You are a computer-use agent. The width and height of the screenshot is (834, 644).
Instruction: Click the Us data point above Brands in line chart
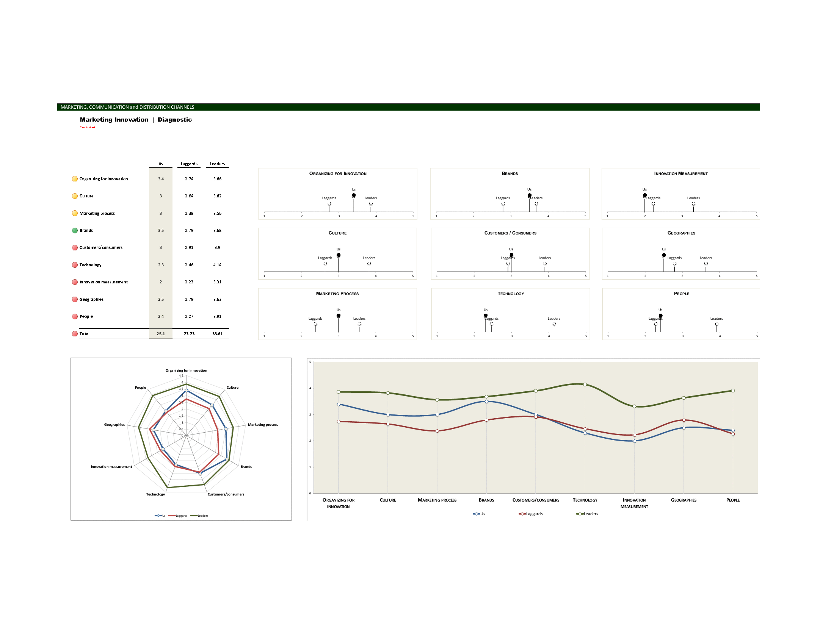[x=486, y=402]
